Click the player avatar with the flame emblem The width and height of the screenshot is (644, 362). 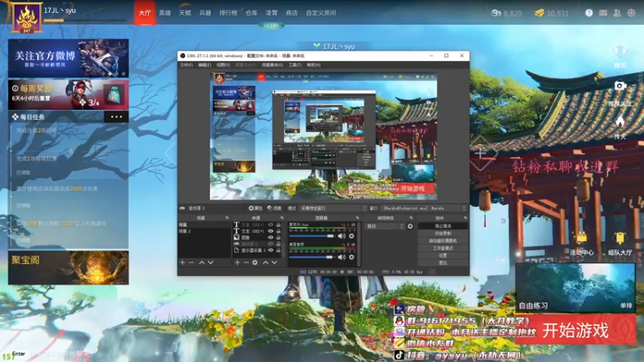pyautogui.click(x=27, y=17)
